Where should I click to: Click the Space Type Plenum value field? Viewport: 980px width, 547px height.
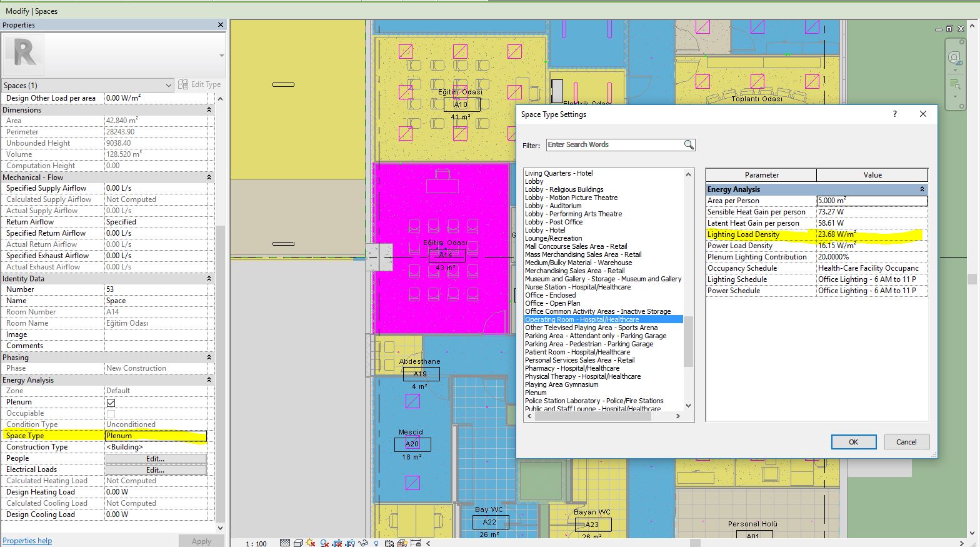(x=156, y=436)
